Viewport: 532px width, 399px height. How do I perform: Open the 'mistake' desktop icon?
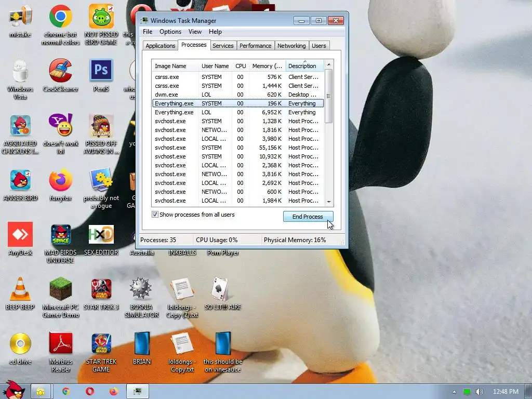[20, 20]
